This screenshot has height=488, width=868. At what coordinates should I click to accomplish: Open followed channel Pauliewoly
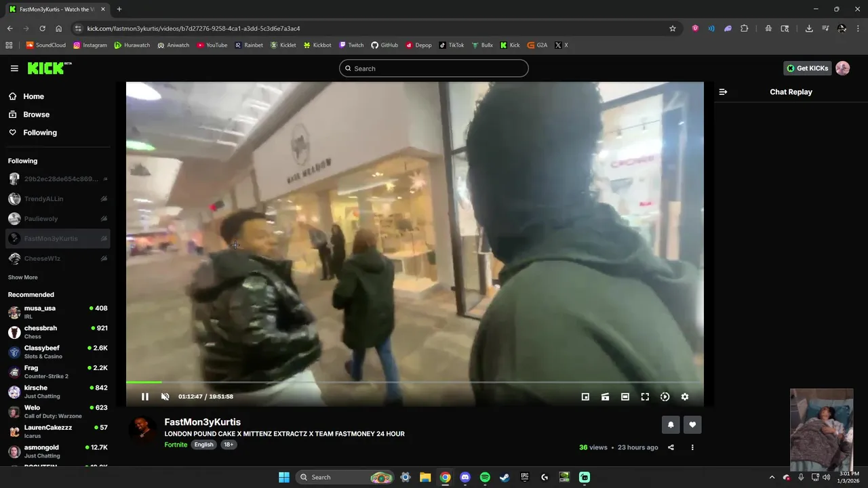click(x=58, y=218)
